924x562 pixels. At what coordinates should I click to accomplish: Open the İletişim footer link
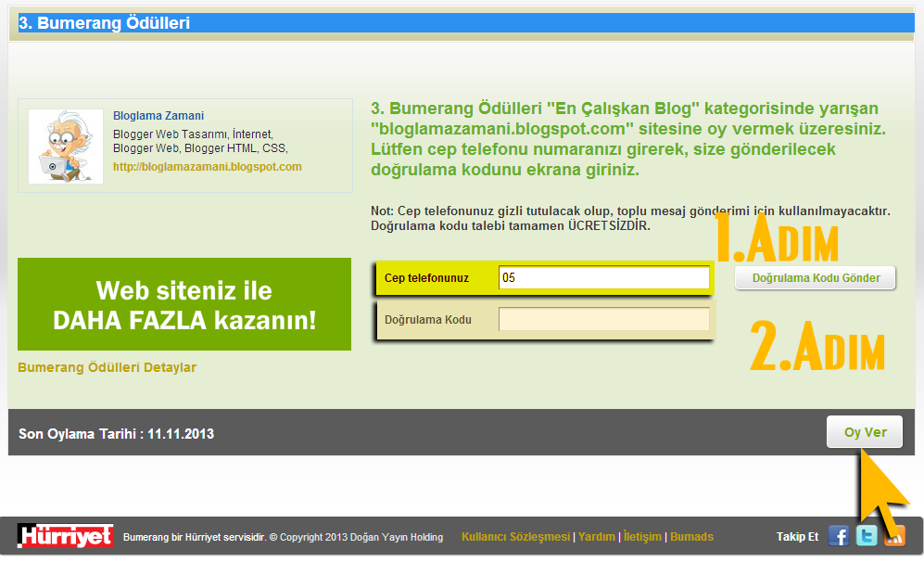click(642, 537)
